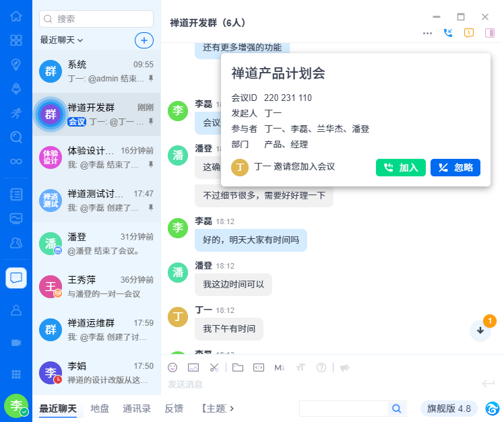Open the 禅道测试讨 chat
Viewport: 504px width, 422px height.
pyautogui.click(x=96, y=201)
